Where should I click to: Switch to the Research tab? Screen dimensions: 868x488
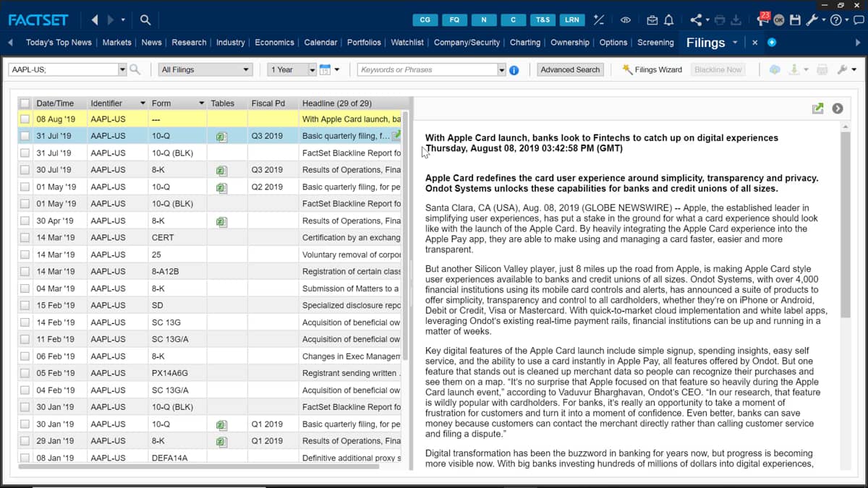(x=189, y=43)
